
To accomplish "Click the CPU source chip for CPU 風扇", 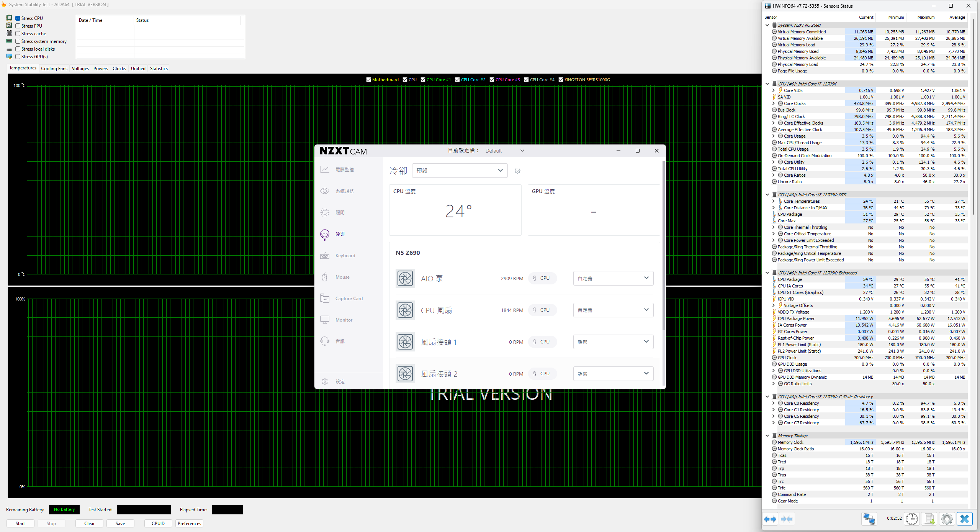I will click(x=542, y=310).
